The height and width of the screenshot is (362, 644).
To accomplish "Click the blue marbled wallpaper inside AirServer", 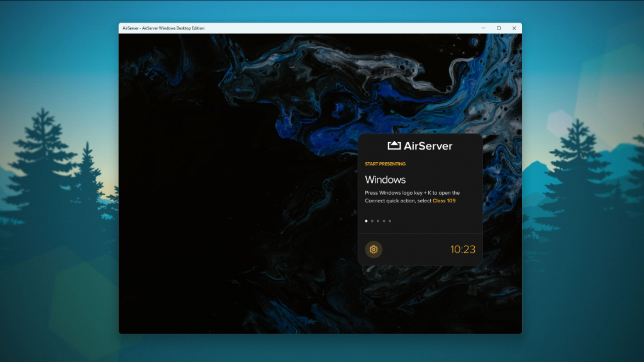I will point(377,94).
